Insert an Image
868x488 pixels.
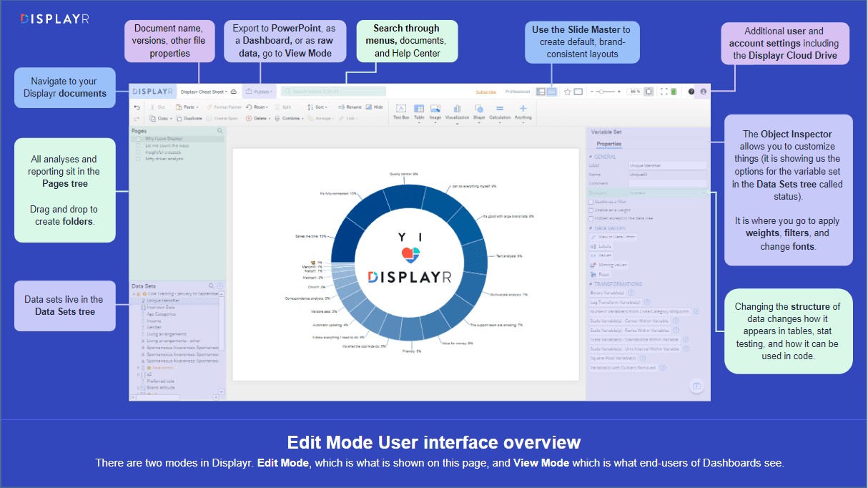pyautogui.click(x=435, y=111)
